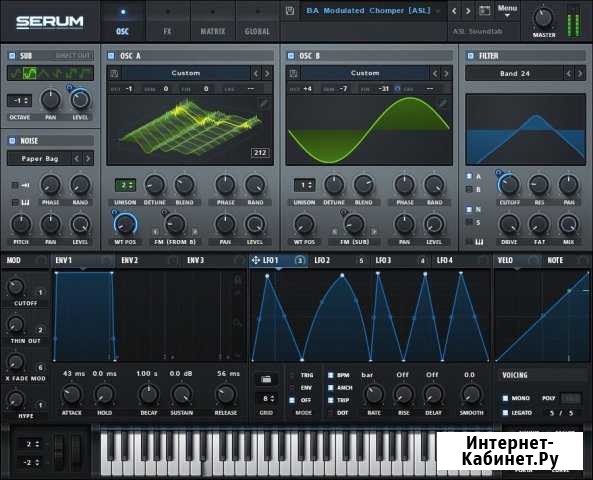The image size is (593, 480).
Task: Enable LFO BPM sync checkbox
Action: click(331, 375)
